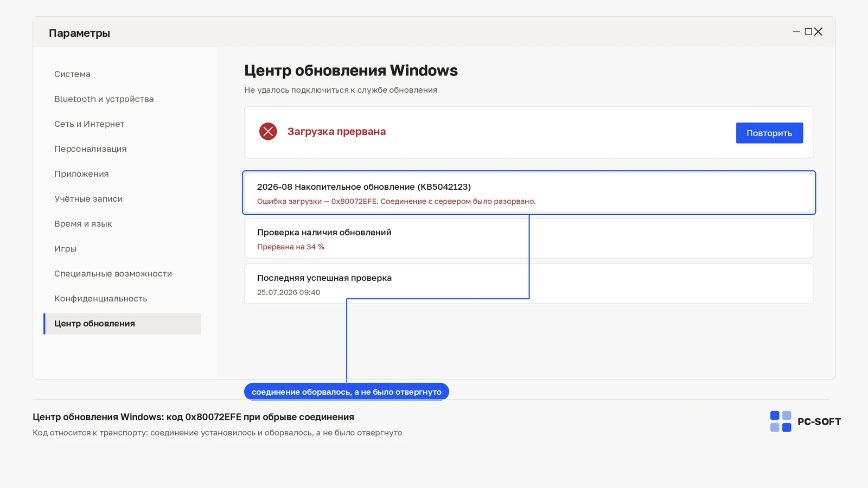The width and height of the screenshot is (868, 488).
Task: Click the Прервана на 34 % status
Action: pyautogui.click(x=291, y=247)
